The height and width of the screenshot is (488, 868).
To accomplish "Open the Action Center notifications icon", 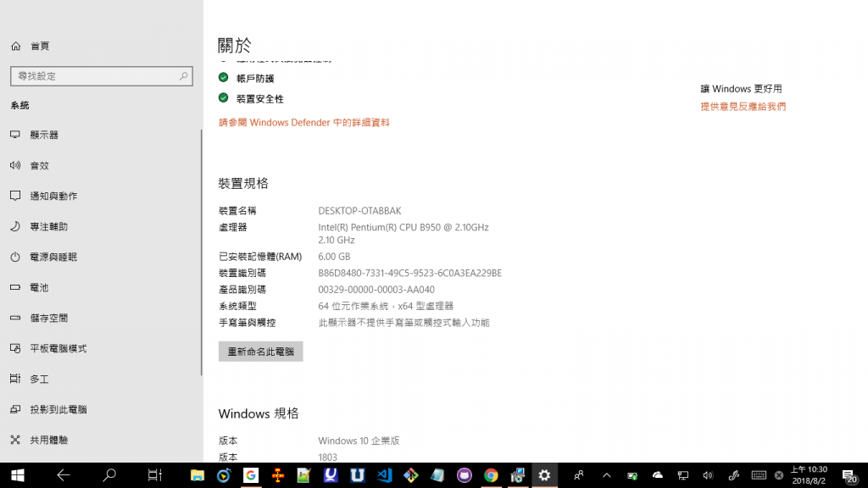I will tap(849, 476).
